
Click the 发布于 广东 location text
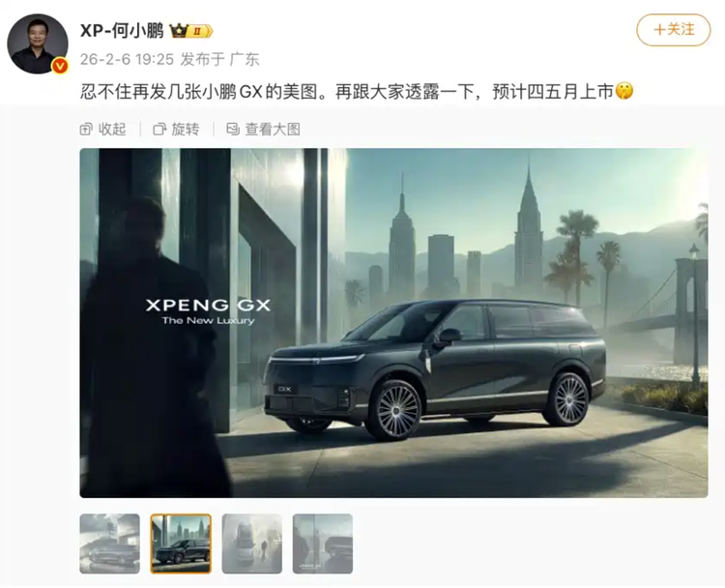point(219,59)
